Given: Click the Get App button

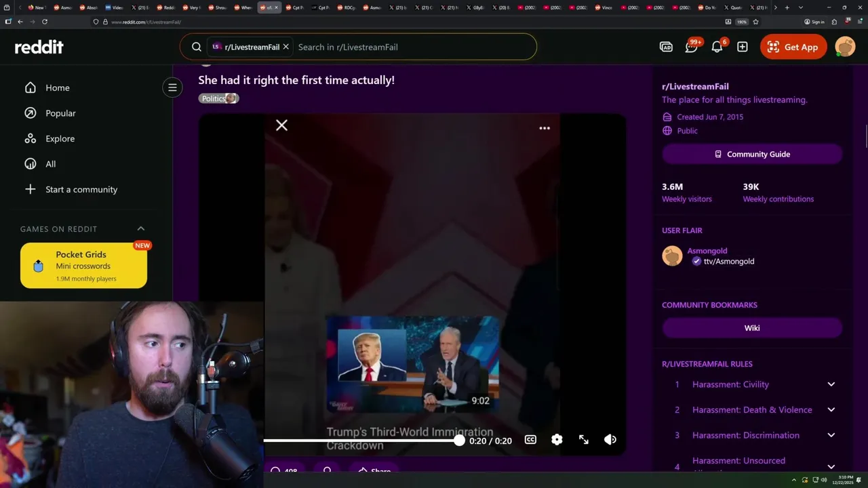Looking at the screenshot, I should tap(793, 47).
